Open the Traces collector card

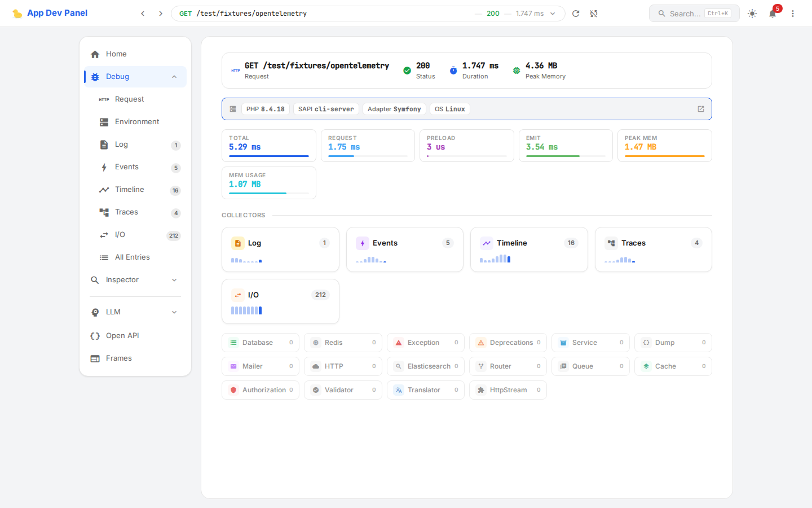tap(653, 249)
